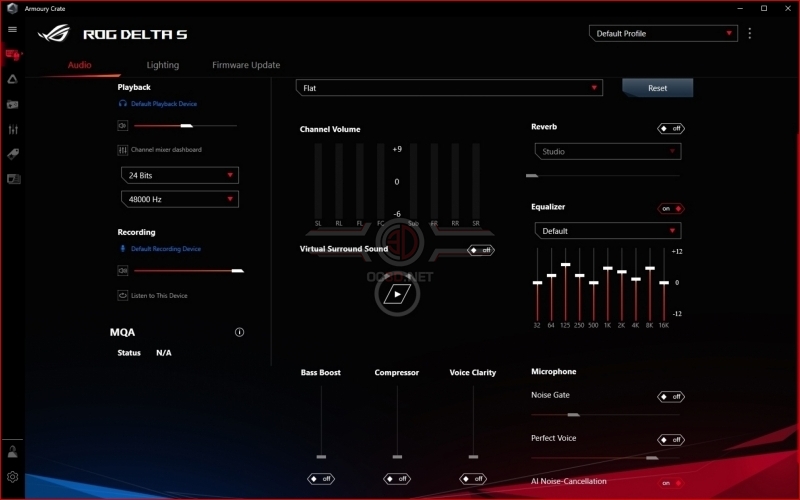The image size is (800, 500).
Task: Click the Armoury Crate title bar logo
Action: 12,8
